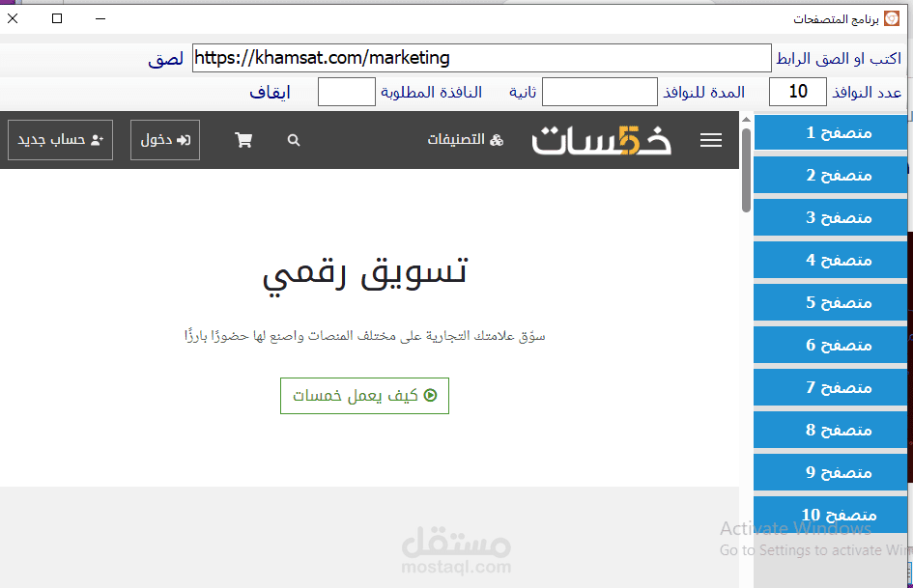Switch to متصفح 4 tab
The image size is (913, 588).
[830, 260]
